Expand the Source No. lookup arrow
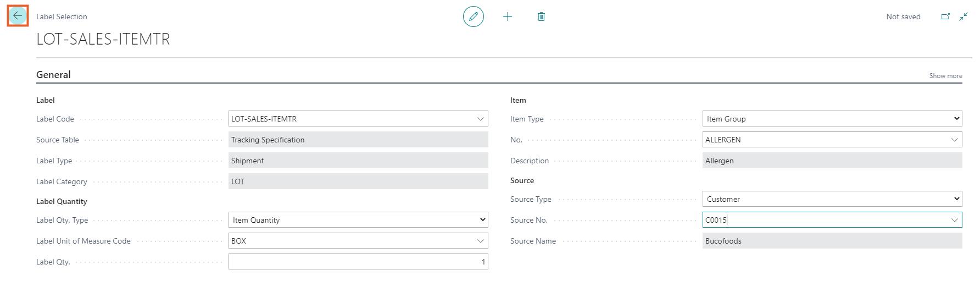 [955, 220]
